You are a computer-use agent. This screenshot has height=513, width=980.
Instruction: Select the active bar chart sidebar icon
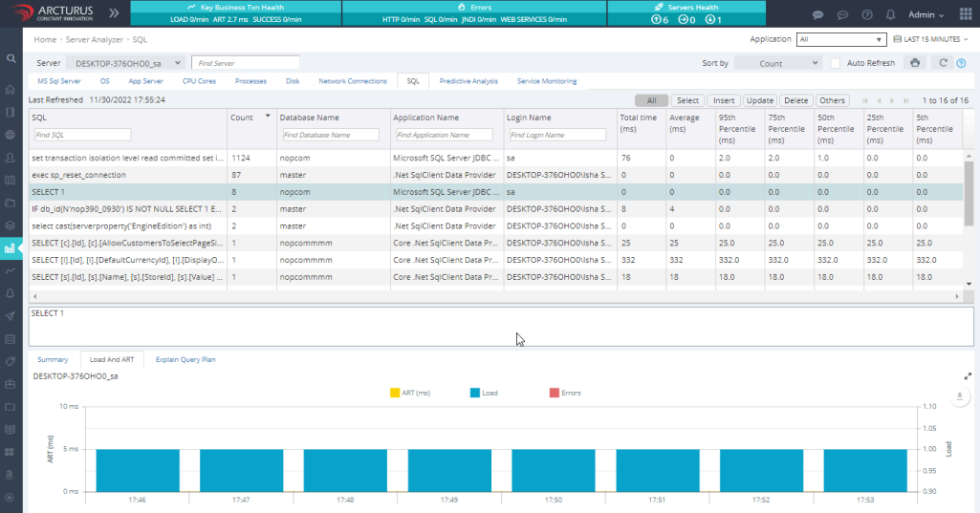10,248
